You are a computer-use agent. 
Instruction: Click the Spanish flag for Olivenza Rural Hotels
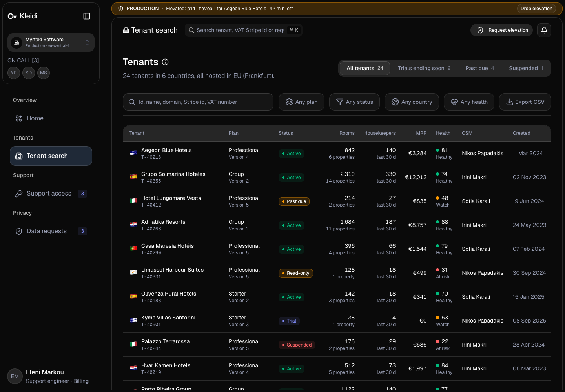(x=133, y=296)
